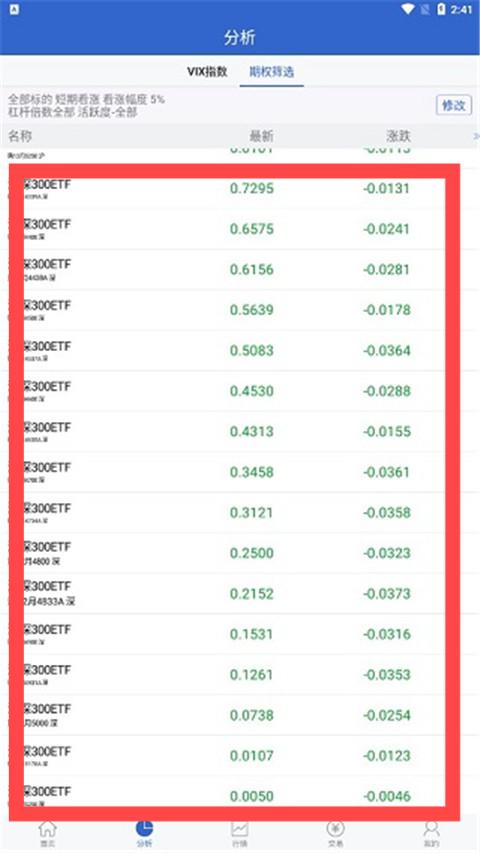Tap the battery status icon
480x853 pixels.
point(441,9)
